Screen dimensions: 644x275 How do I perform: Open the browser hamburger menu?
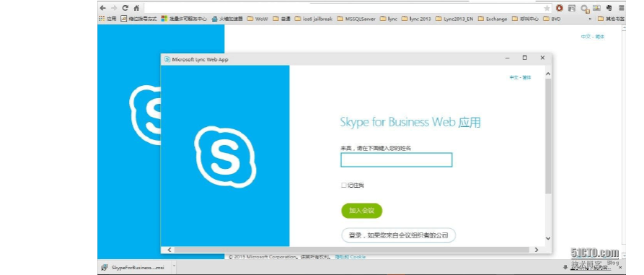tap(622, 8)
